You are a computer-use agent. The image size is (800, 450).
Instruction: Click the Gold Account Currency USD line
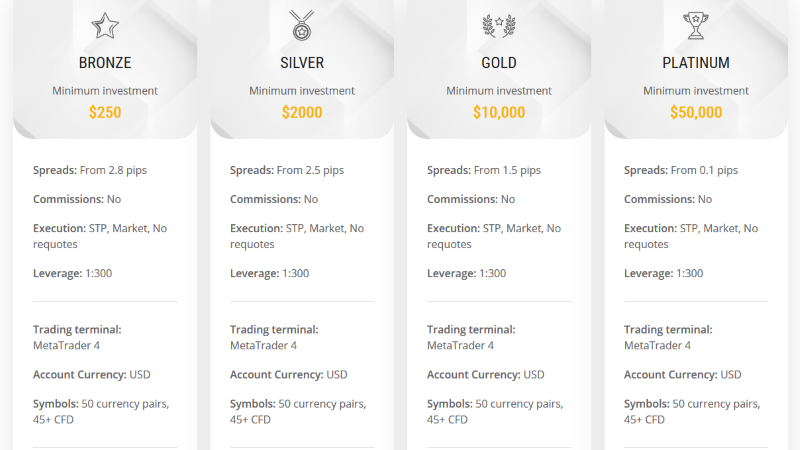tap(486, 374)
